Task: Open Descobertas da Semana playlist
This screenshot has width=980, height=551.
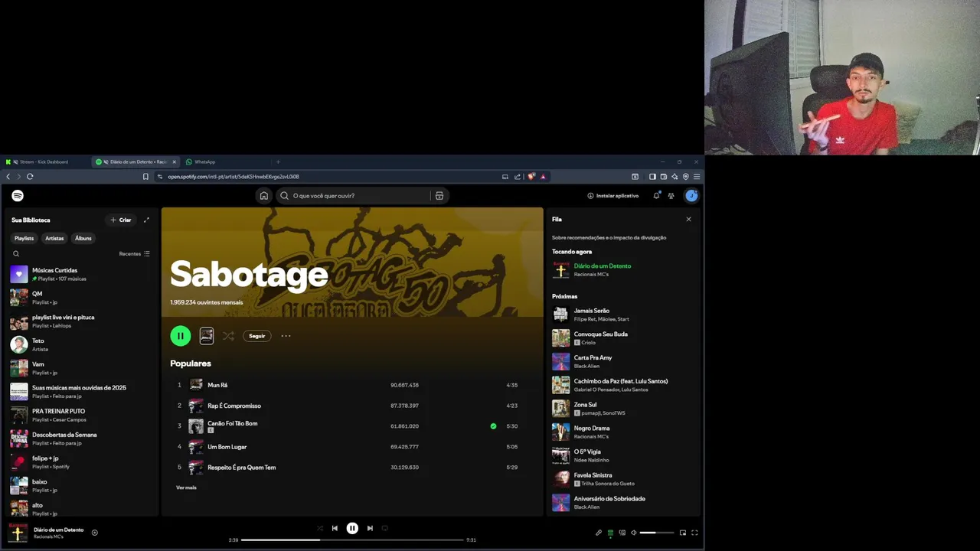Action: 81,439
